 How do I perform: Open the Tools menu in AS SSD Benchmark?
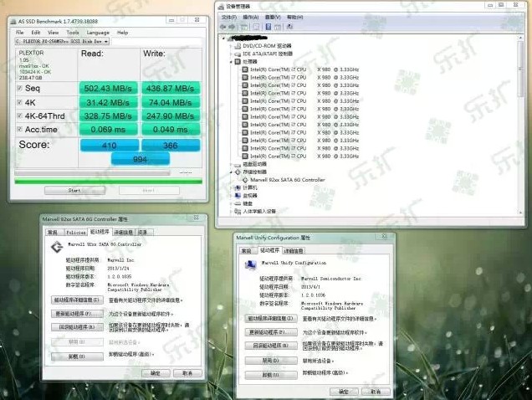pos(73,33)
